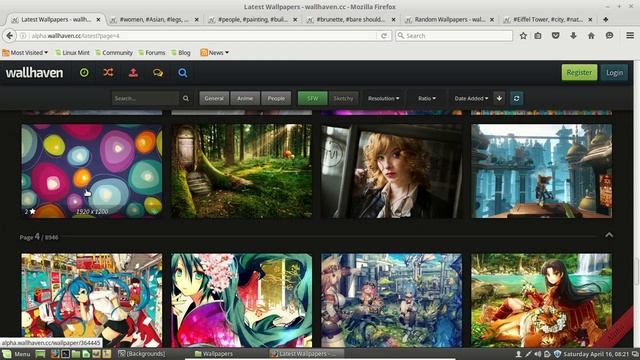The image size is (640, 360).
Task: Show desktop icon in Mint panel
Action: pos(40,354)
